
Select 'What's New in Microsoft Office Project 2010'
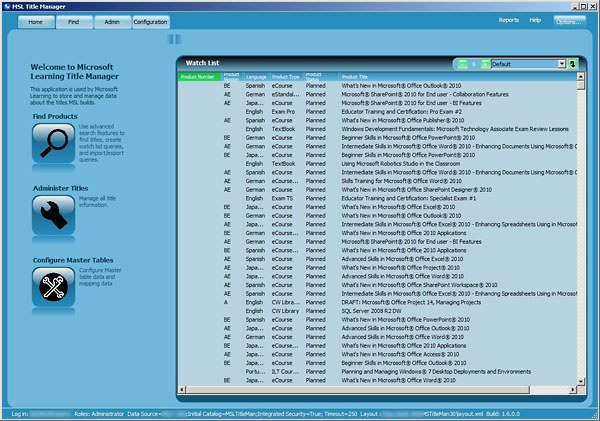tap(378, 268)
